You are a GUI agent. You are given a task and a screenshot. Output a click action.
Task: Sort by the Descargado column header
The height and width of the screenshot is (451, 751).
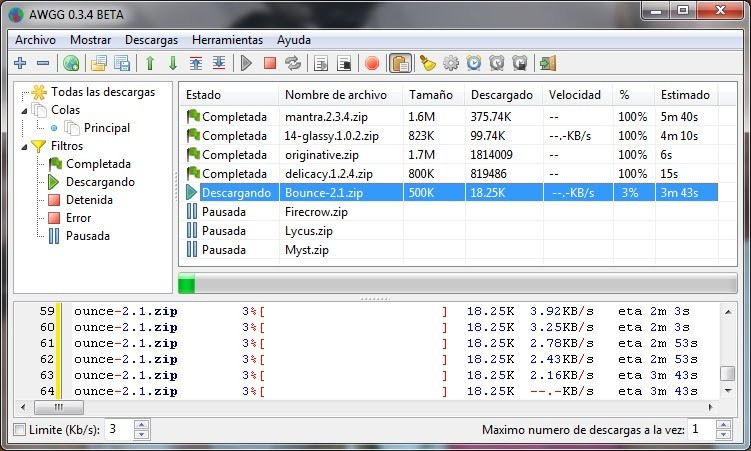click(504, 95)
